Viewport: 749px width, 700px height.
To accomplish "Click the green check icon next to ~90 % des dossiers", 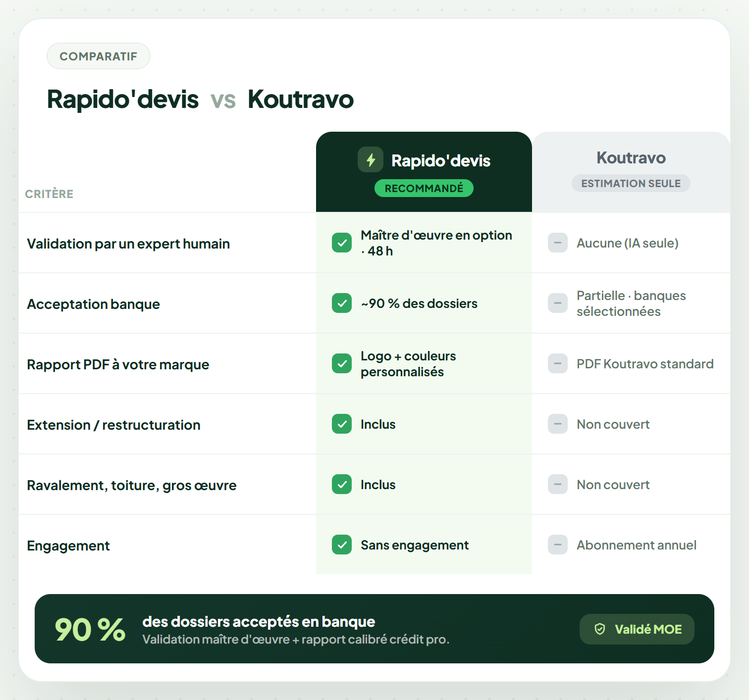I will pyautogui.click(x=342, y=303).
